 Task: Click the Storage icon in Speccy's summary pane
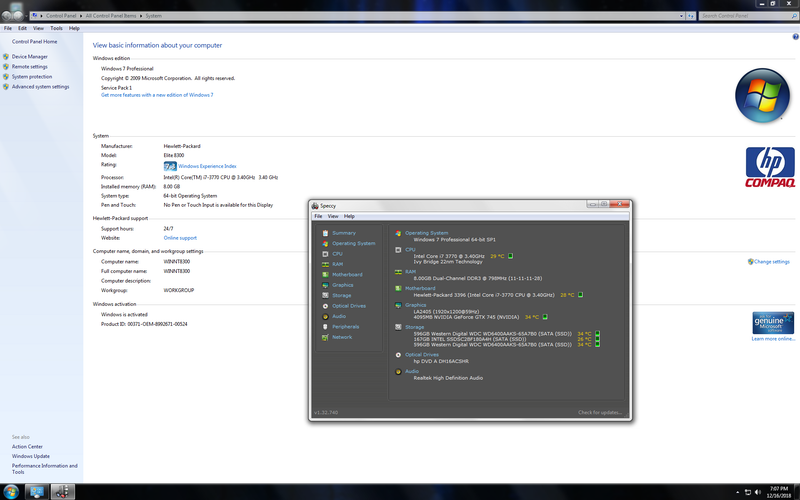click(x=398, y=327)
